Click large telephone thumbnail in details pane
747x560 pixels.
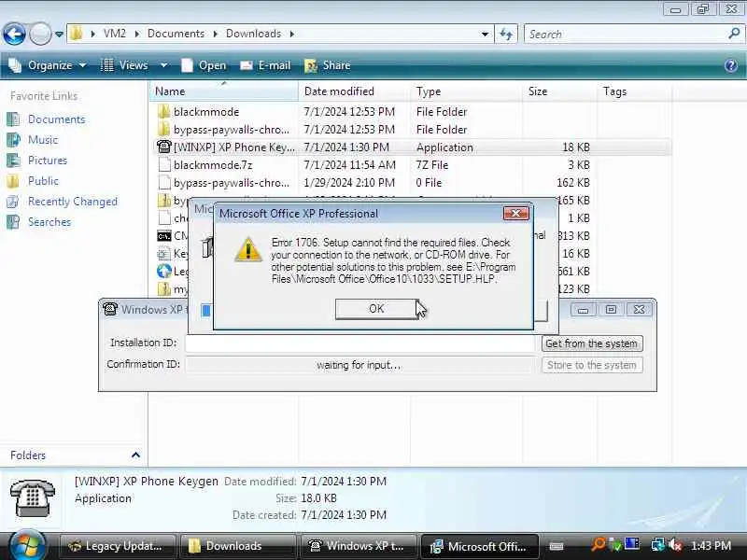(x=32, y=497)
